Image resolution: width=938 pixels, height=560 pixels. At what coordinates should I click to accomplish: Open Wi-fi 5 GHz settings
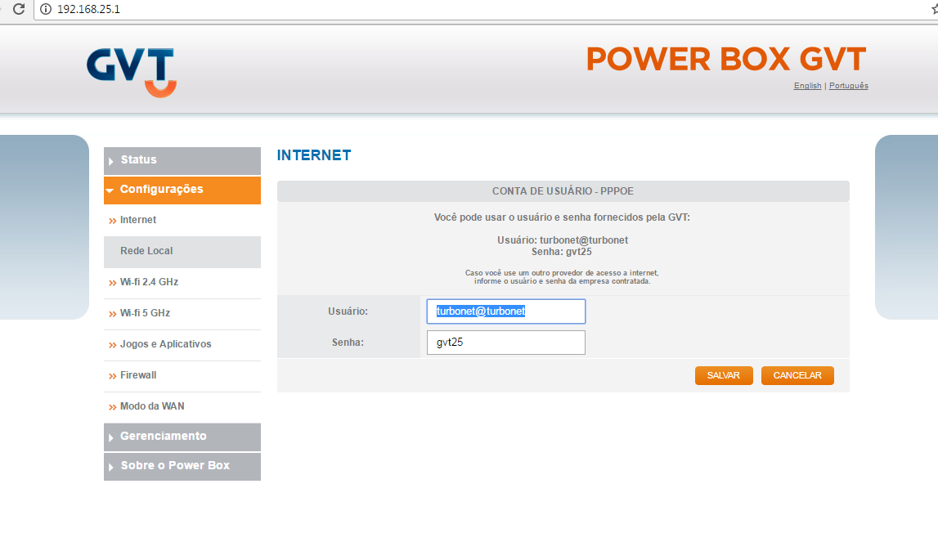coord(182,313)
